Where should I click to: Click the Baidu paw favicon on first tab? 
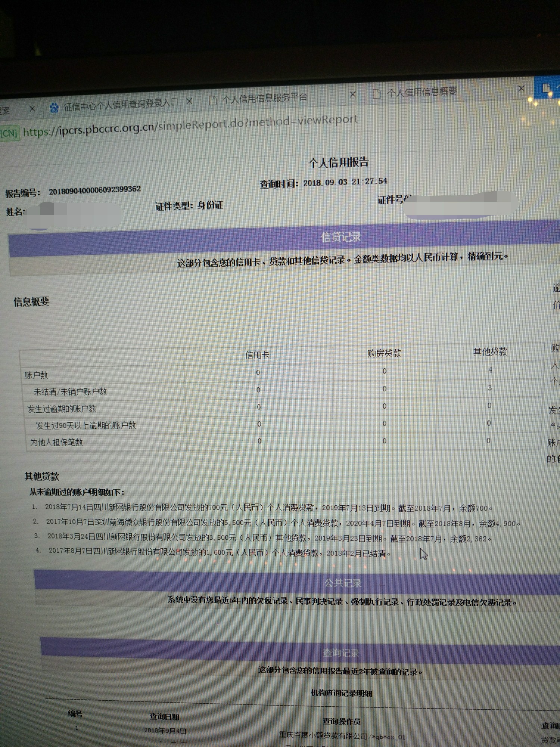click(x=55, y=108)
